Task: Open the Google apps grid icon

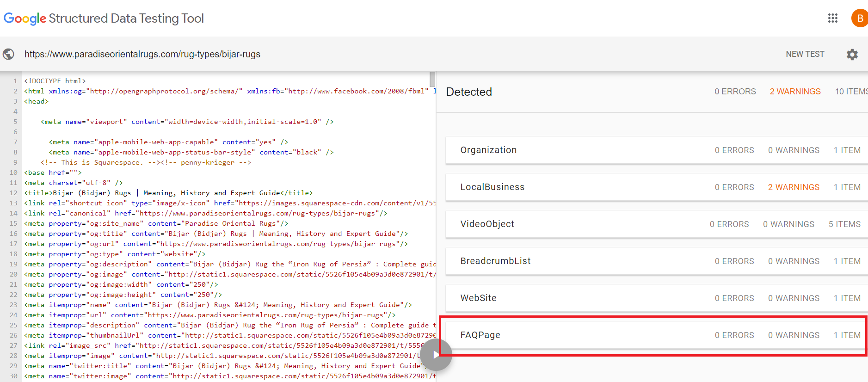Action: (x=833, y=18)
